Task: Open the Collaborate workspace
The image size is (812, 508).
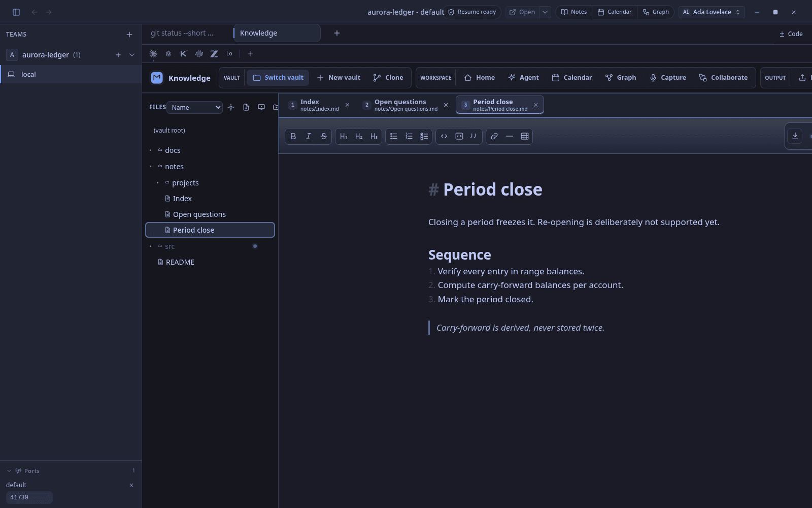Action: coord(723,78)
